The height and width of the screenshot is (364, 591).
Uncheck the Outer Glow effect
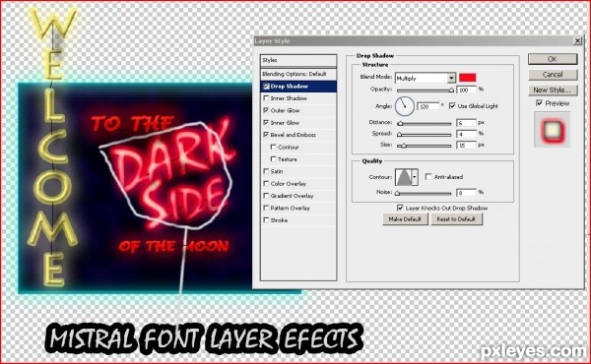point(266,110)
